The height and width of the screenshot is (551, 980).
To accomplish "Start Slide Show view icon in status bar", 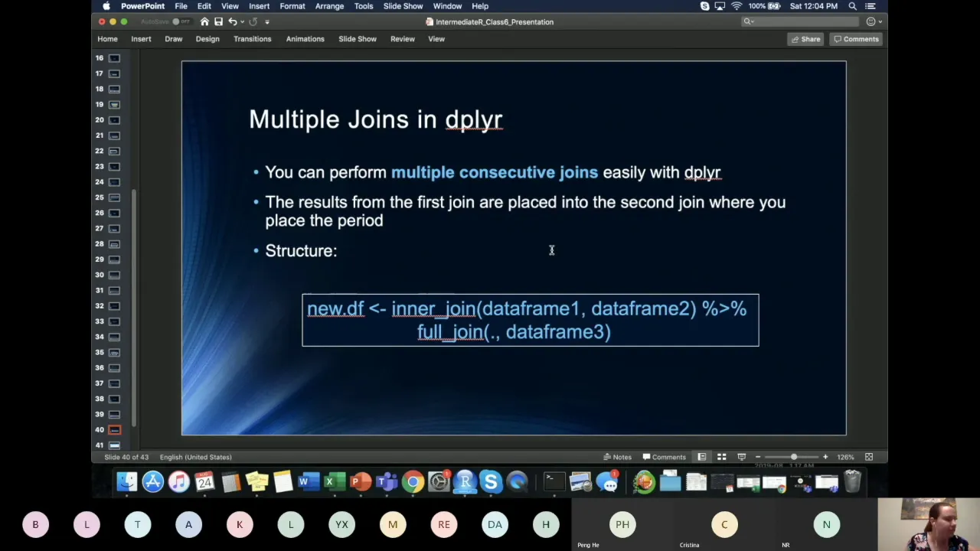I will click(741, 457).
